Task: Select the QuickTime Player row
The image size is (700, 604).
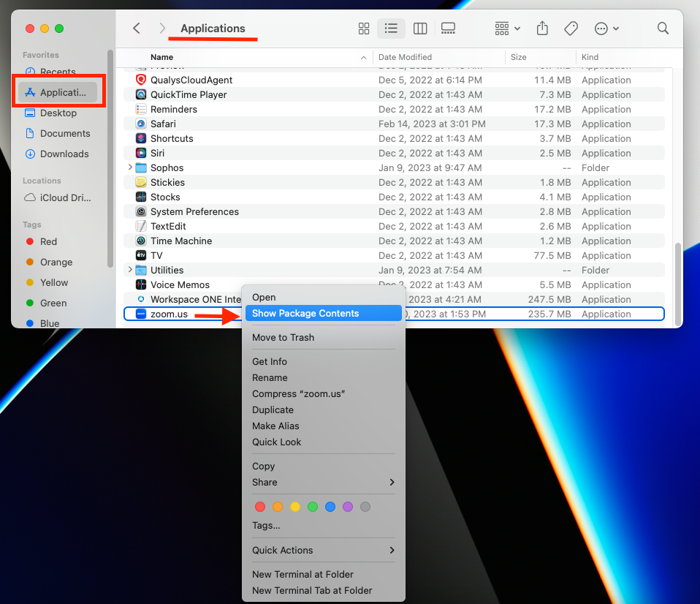Action: 189,94
